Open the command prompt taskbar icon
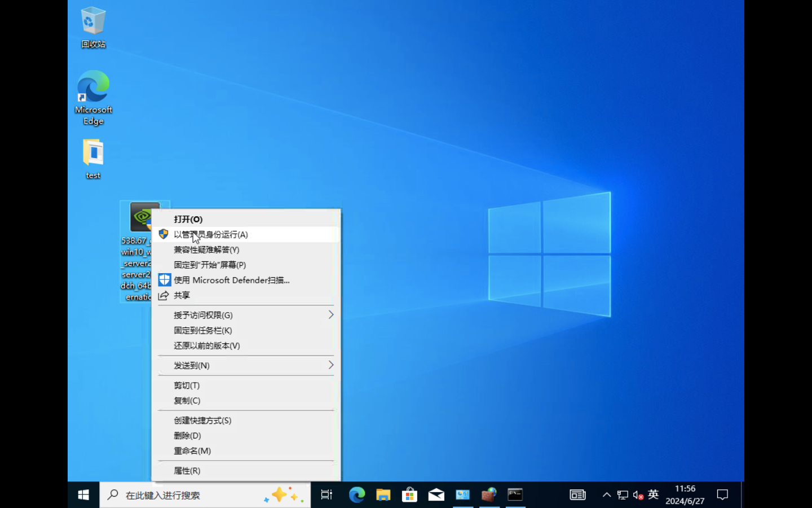Screen dimensions: 812x508 click(x=515, y=495)
